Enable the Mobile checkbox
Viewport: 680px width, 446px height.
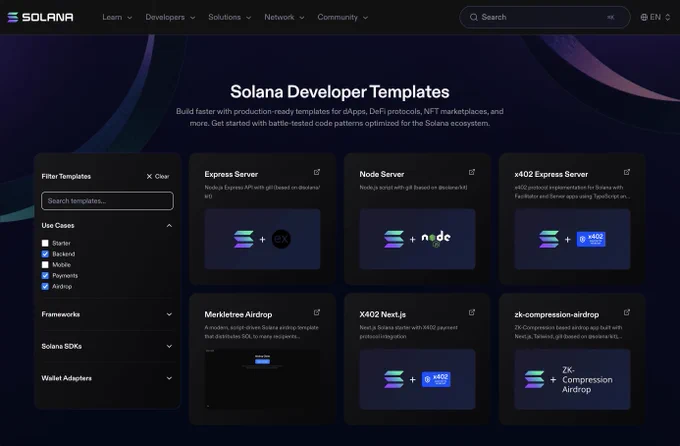[45, 265]
